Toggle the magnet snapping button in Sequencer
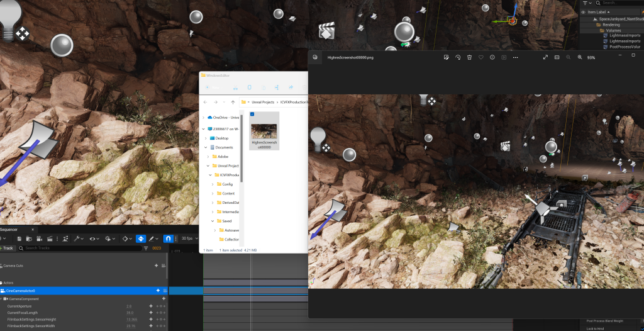 [169, 239]
